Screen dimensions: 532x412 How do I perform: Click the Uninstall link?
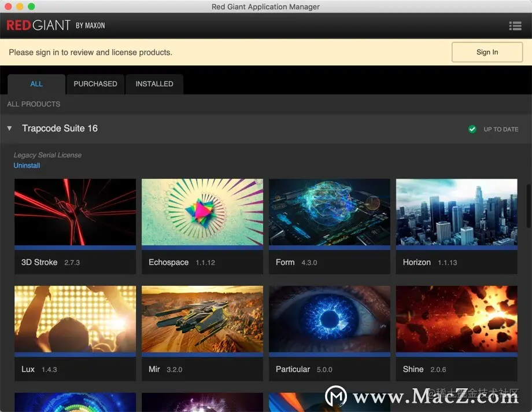(x=27, y=165)
